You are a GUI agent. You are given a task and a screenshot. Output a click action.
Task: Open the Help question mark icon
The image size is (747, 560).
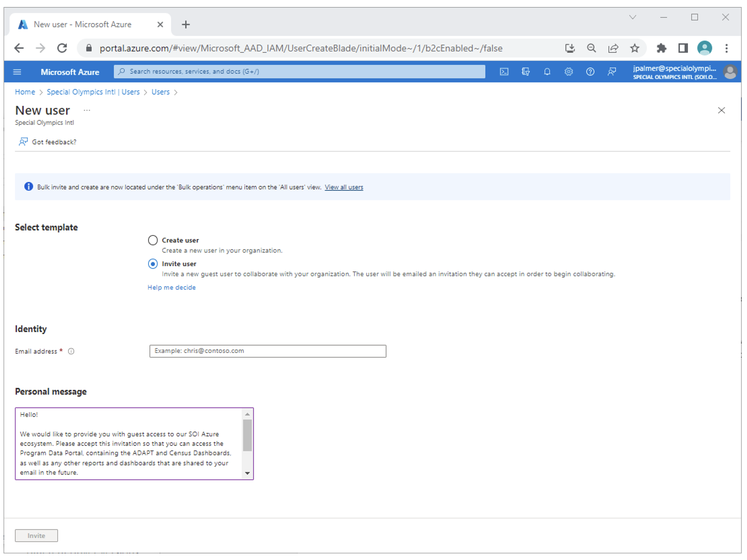pyautogui.click(x=590, y=72)
